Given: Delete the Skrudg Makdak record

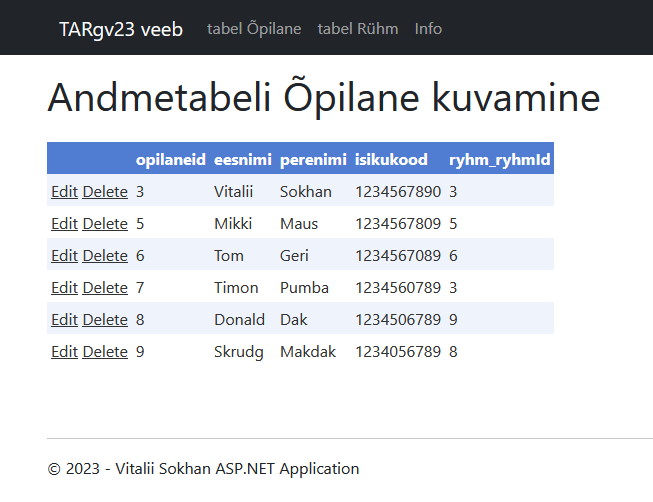Looking at the screenshot, I should [105, 352].
